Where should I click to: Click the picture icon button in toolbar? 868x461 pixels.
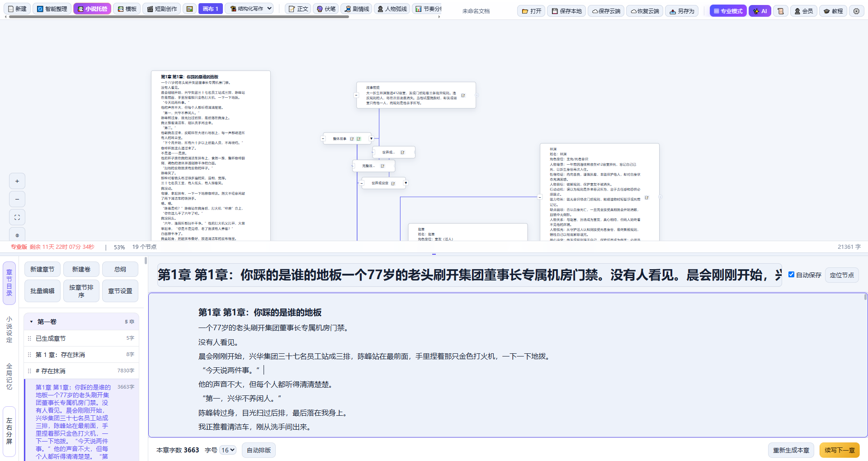pyautogui.click(x=190, y=9)
